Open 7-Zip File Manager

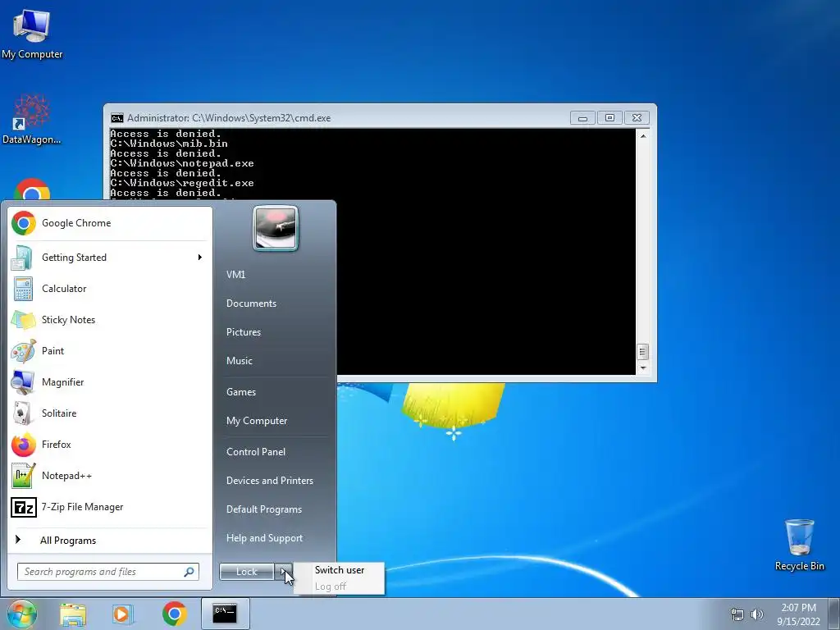[x=109, y=507]
